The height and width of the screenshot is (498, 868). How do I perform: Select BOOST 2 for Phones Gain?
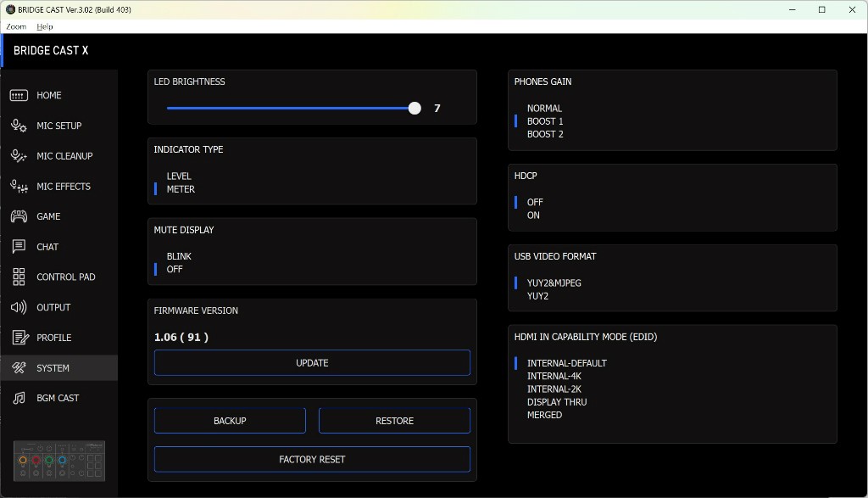(545, 134)
